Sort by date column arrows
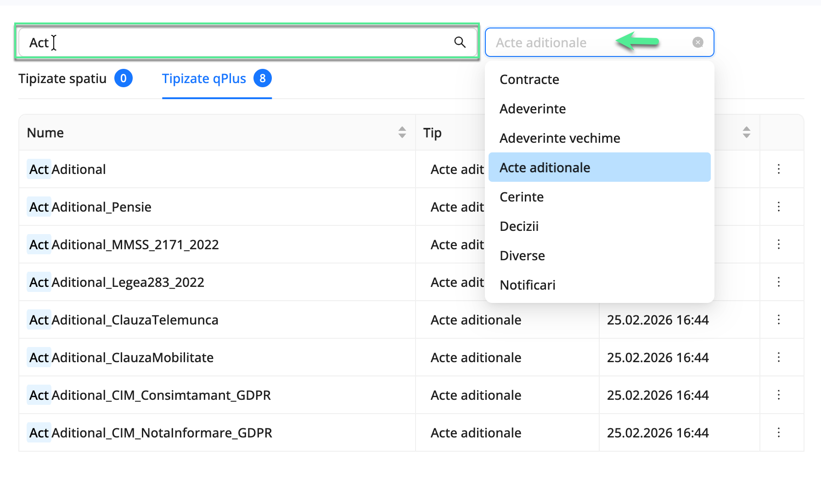The height and width of the screenshot is (504, 821). point(747,132)
